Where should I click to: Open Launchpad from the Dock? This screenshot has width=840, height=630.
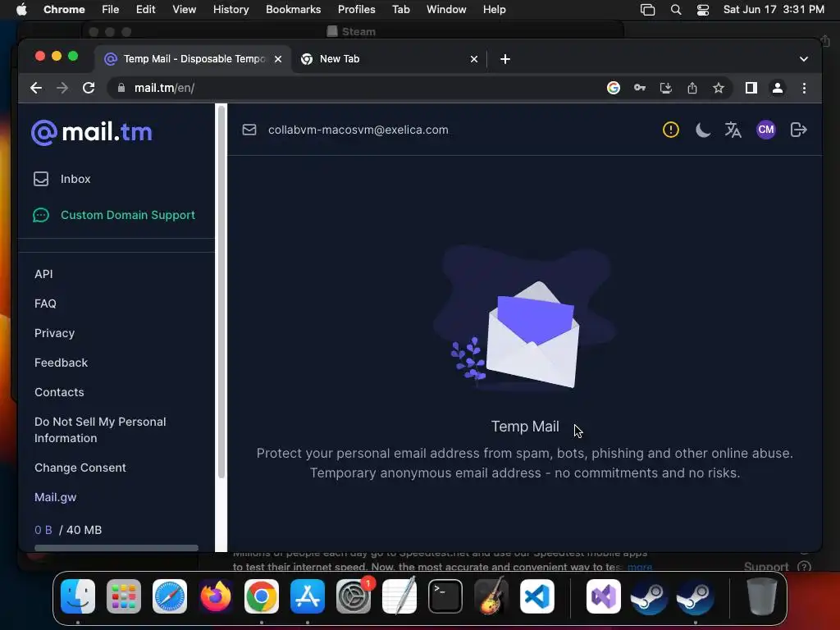124,596
